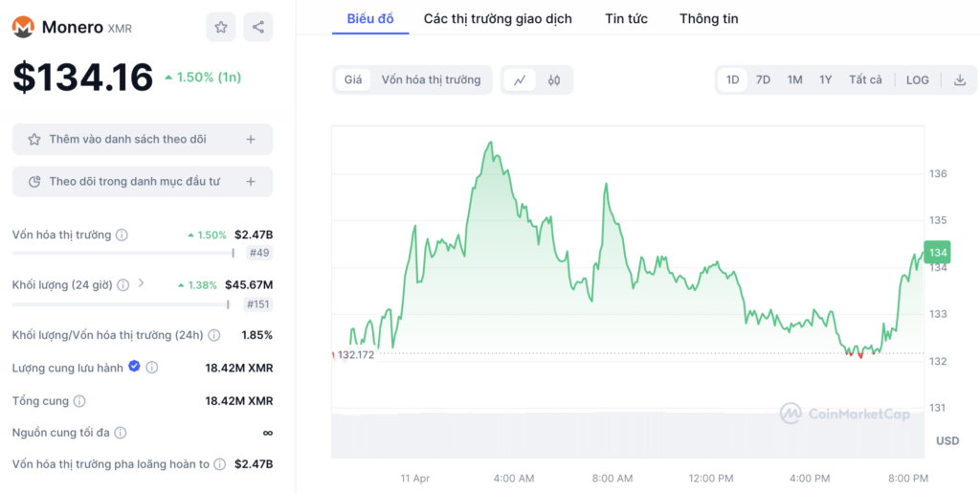Viewport: 980px width, 494px height.
Task: Switch to candlestick chart icon
Action: click(554, 80)
